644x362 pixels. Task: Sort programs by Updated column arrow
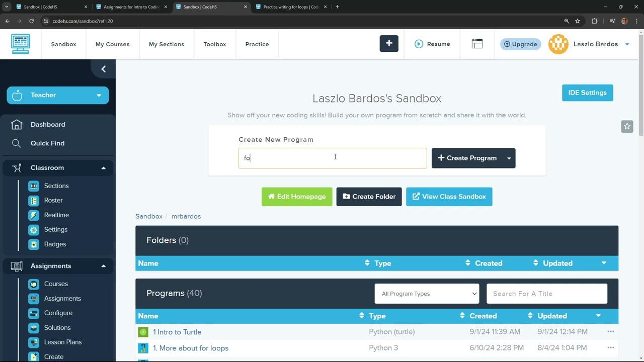coord(598,316)
